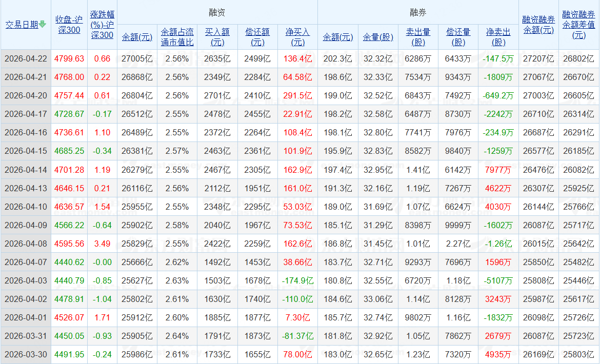This screenshot has width=600, height=364.
Task: Click the 2.58% market value ratio cell
Action: [x=177, y=225]
